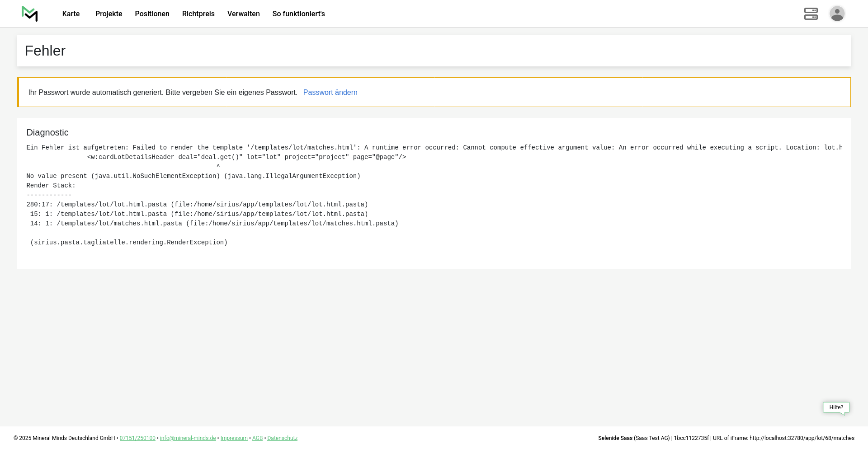The image size is (868, 449).
Task: Open the Datenschutz footer link
Action: tap(282, 438)
